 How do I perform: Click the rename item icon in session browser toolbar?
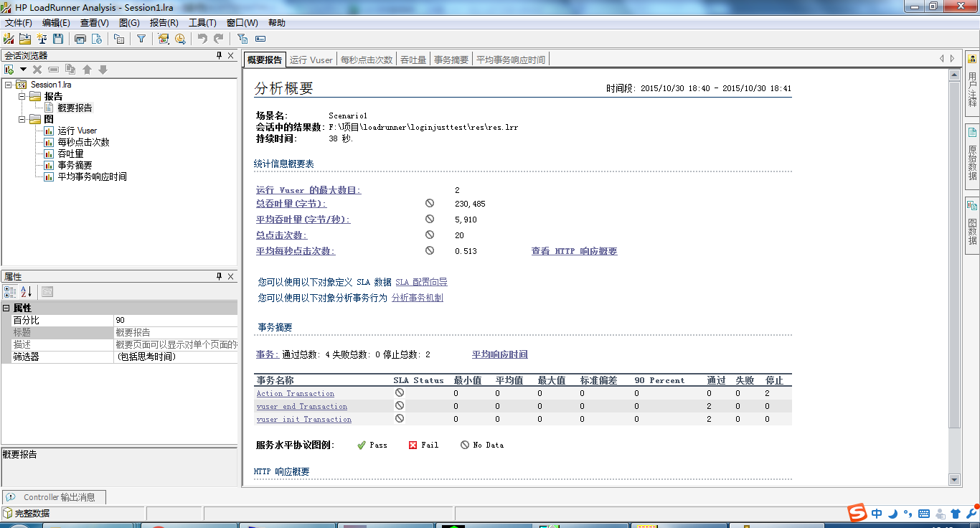54,70
